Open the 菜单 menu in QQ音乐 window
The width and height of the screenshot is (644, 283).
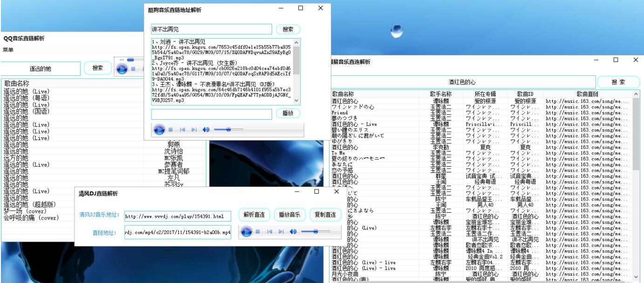click(8, 50)
